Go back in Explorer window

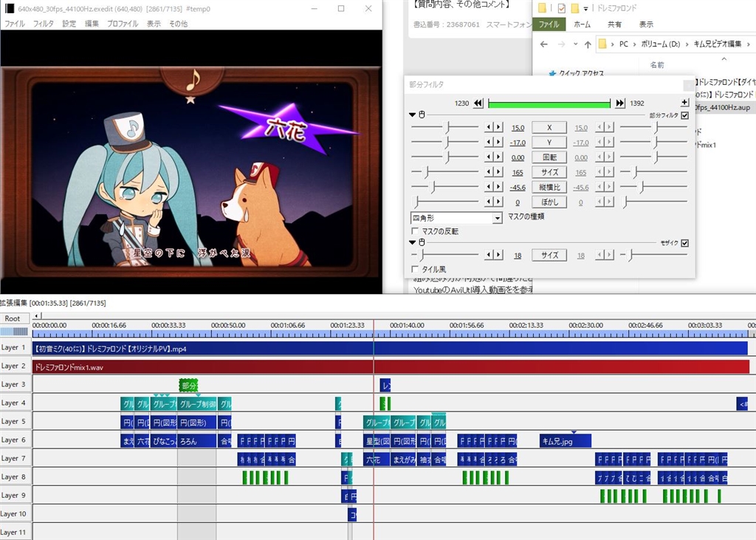544,44
